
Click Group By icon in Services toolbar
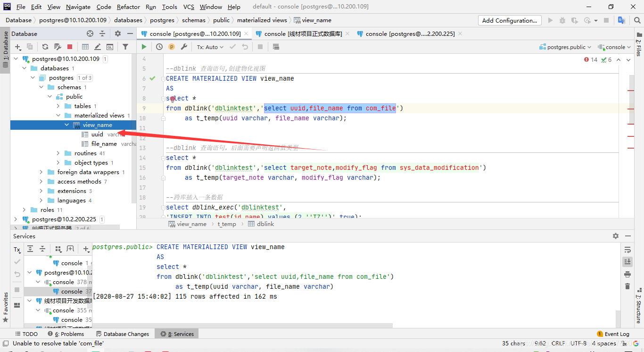(x=58, y=249)
